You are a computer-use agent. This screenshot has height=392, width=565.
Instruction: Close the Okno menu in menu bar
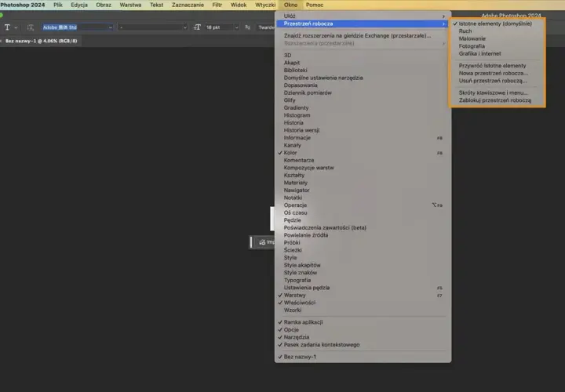tap(291, 5)
